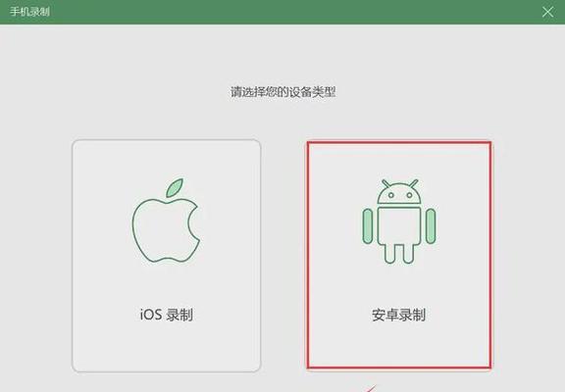Viewport: 565px width, 392px height.
Task: Select the 安卓录制 label
Action: pos(398,315)
